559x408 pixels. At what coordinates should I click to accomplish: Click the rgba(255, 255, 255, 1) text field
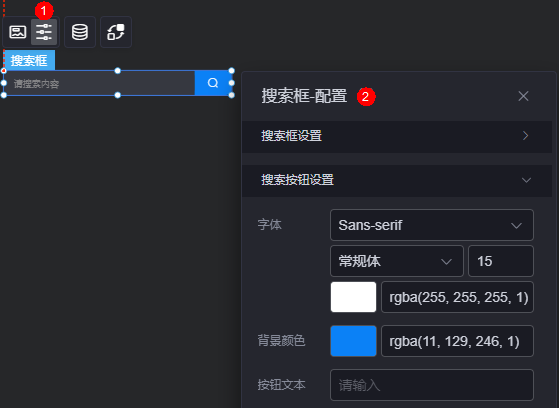[x=457, y=297]
